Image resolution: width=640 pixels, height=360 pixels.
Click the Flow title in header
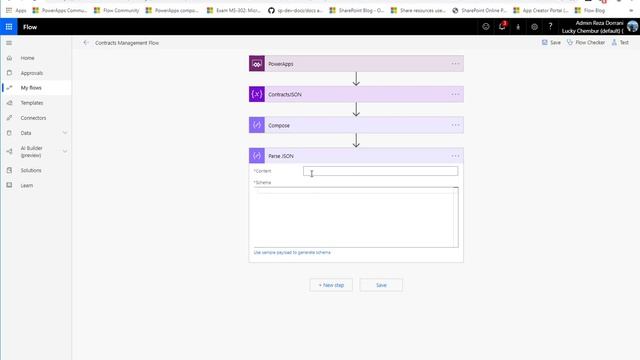(x=30, y=27)
